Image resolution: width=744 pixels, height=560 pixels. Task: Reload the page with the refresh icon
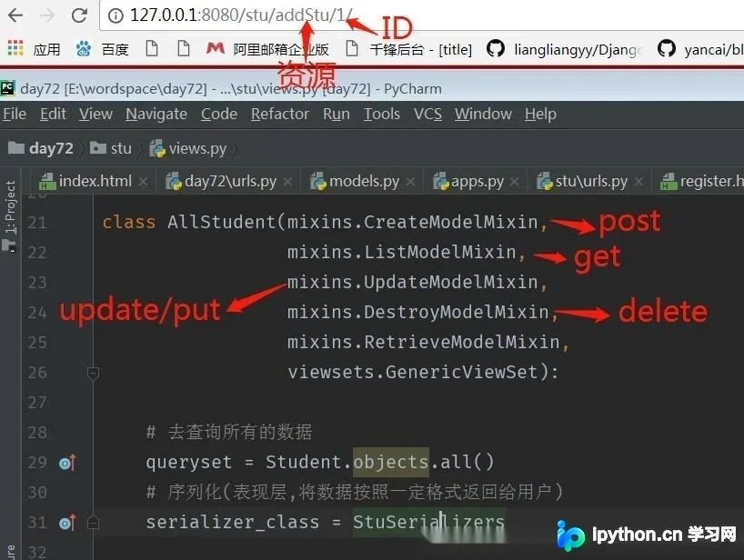[79, 15]
